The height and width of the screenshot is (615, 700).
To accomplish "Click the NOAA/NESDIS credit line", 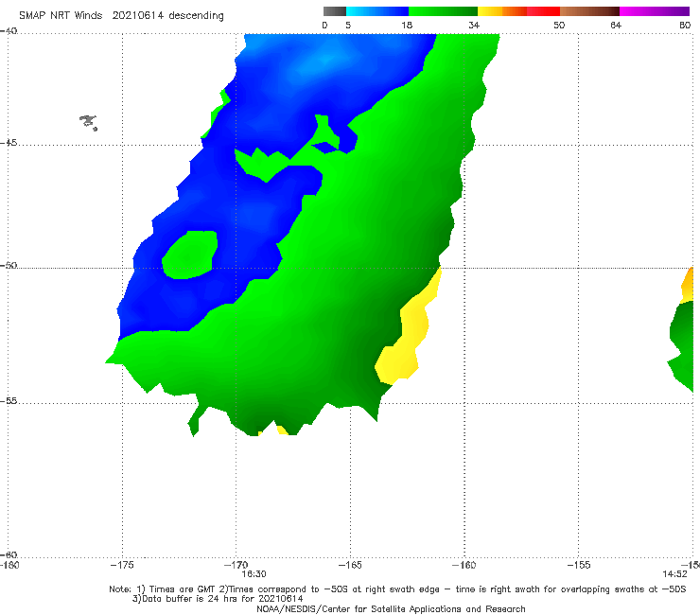I will (x=391, y=609).
